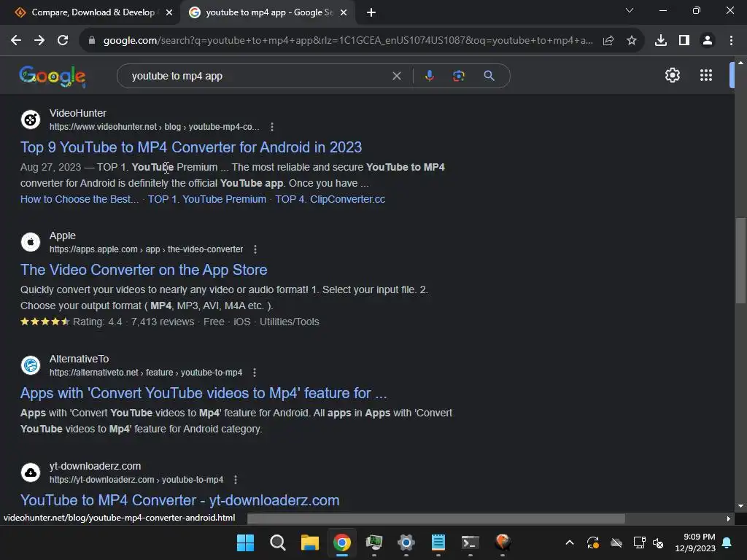Open the Settings gear app in taskbar

point(406,542)
